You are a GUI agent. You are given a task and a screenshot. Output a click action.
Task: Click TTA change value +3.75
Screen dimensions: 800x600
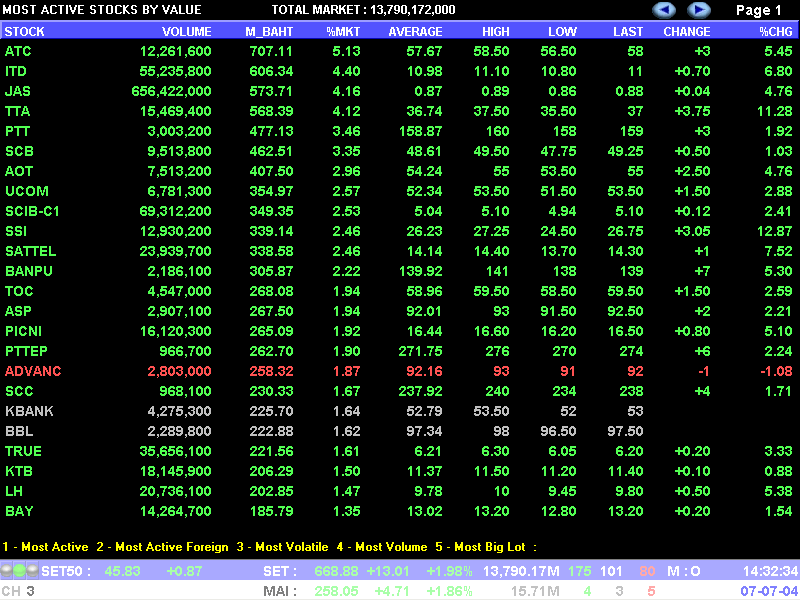[x=692, y=111]
